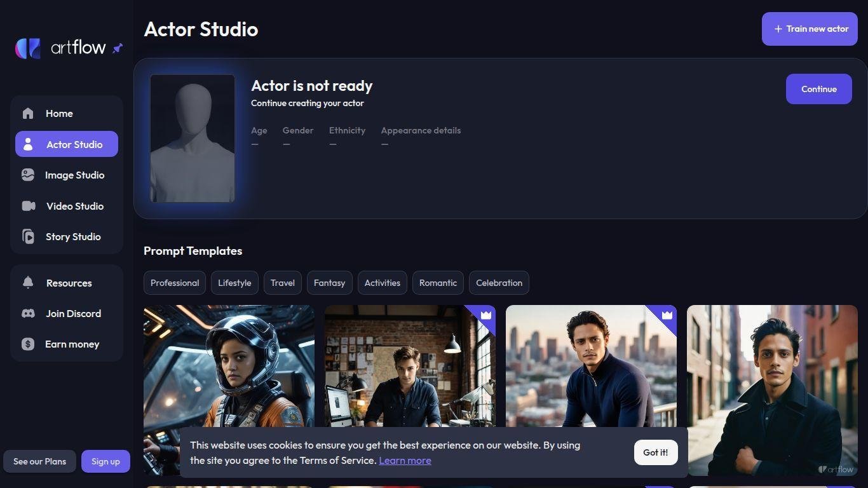Click the Join Discord icon

point(28,313)
